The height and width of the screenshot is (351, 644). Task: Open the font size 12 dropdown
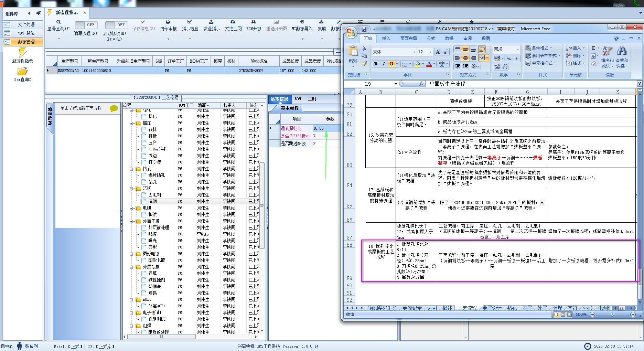pos(430,52)
